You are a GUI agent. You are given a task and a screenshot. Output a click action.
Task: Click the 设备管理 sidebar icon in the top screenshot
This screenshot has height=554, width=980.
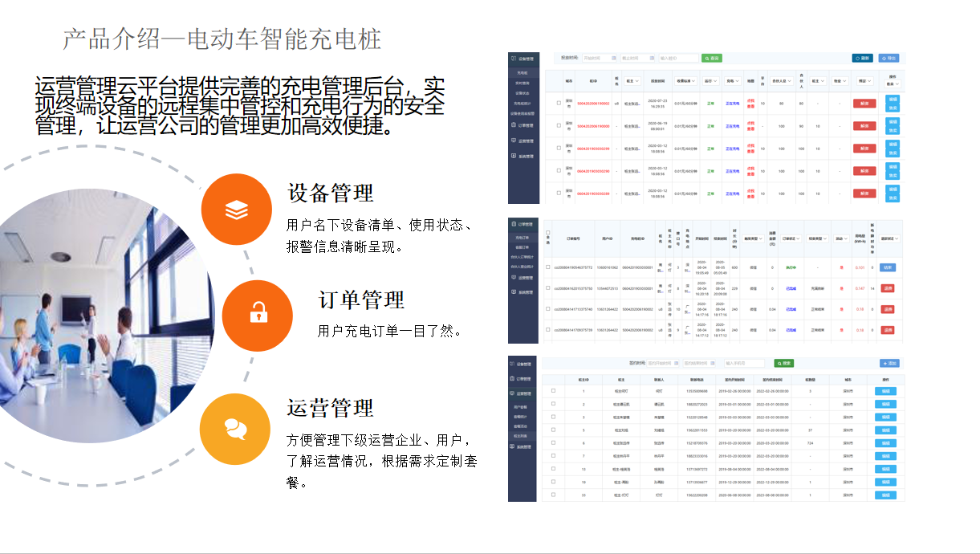(514, 59)
